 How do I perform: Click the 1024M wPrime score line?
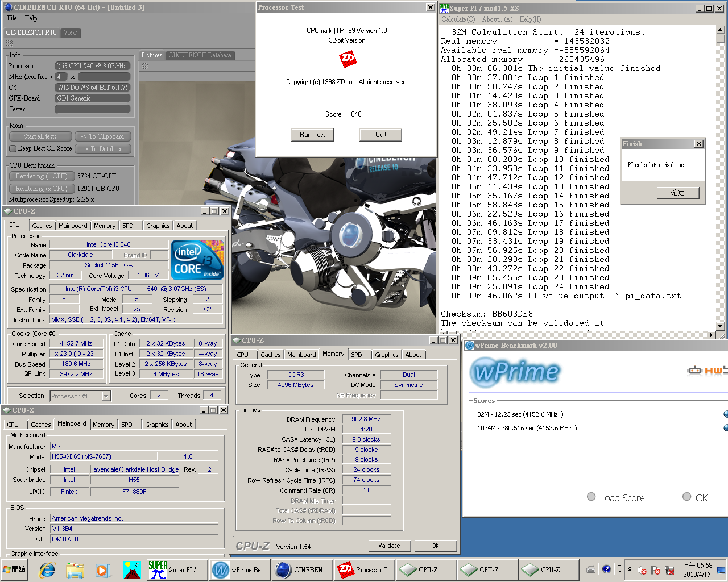(x=527, y=428)
